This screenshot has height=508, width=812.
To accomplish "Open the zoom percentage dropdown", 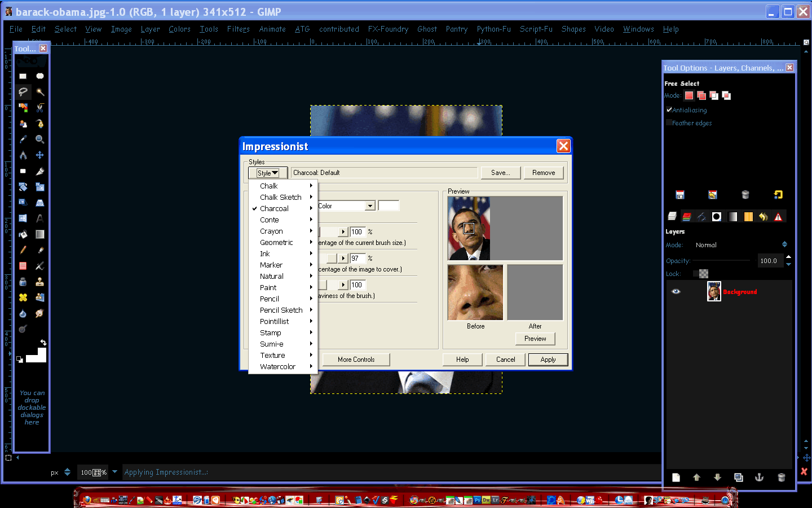I will 114,472.
